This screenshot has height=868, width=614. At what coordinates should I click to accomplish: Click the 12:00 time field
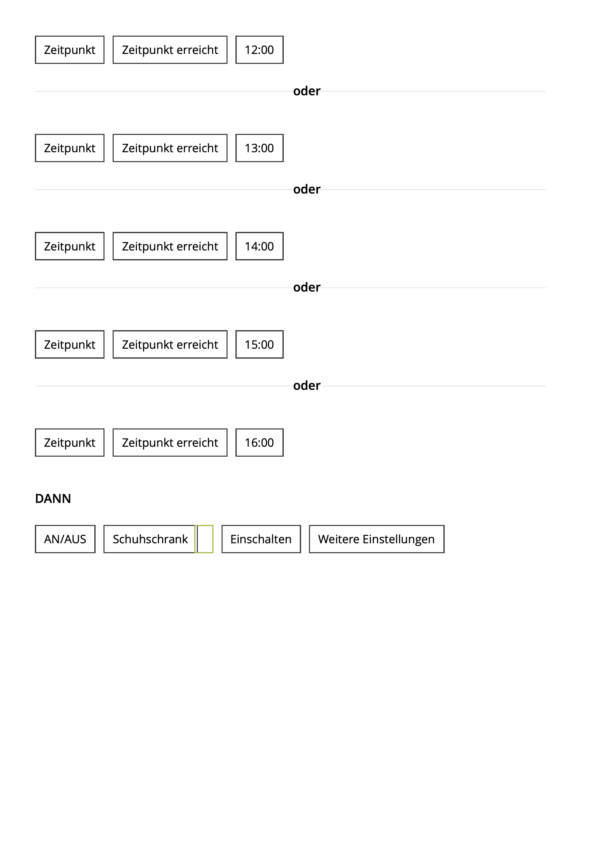(x=259, y=50)
